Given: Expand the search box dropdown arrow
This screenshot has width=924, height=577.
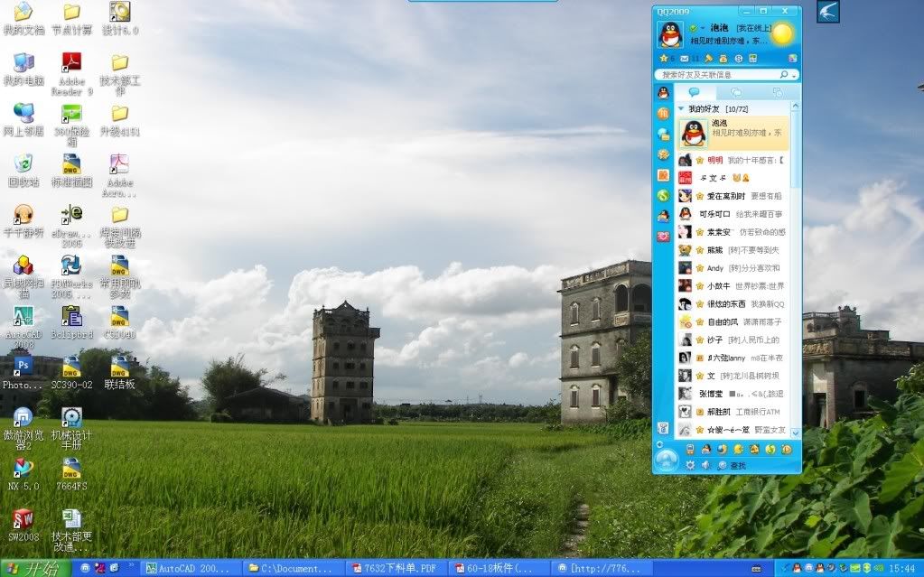Looking at the screenshot, I should 794,75.
